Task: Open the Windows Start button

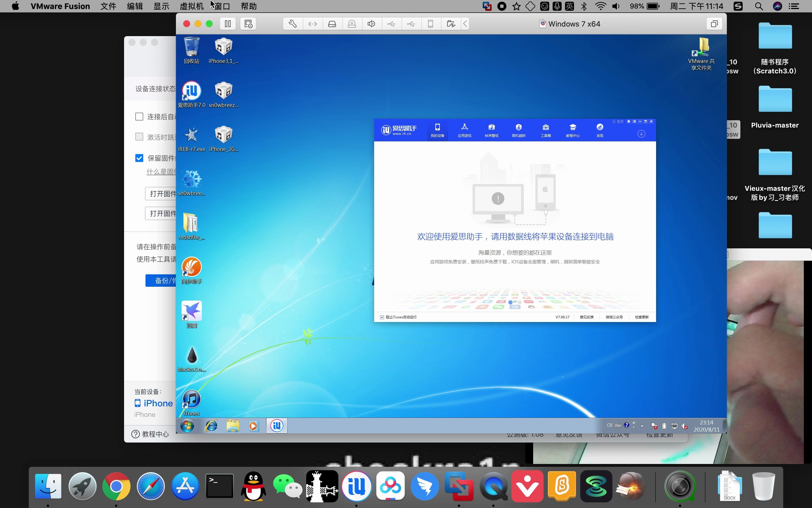Action: coord(187,426)
